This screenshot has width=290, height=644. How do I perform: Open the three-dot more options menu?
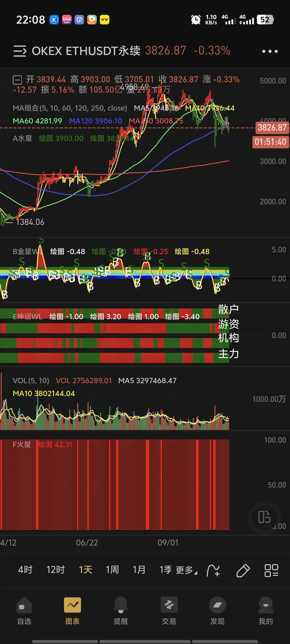click(x=270, y=51)
